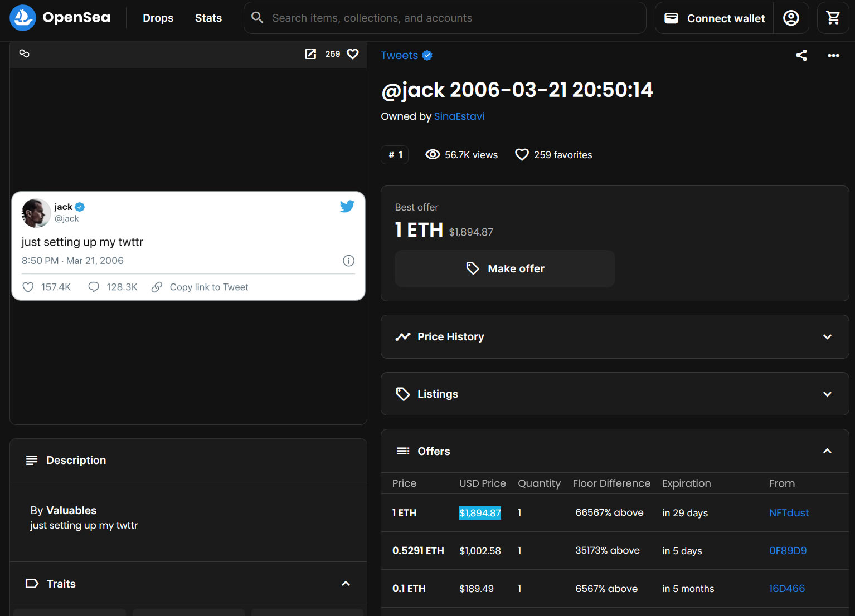This screenshot has width=855, height=616.
Task: Click Connect wallet button
Action: coord(715,18)
